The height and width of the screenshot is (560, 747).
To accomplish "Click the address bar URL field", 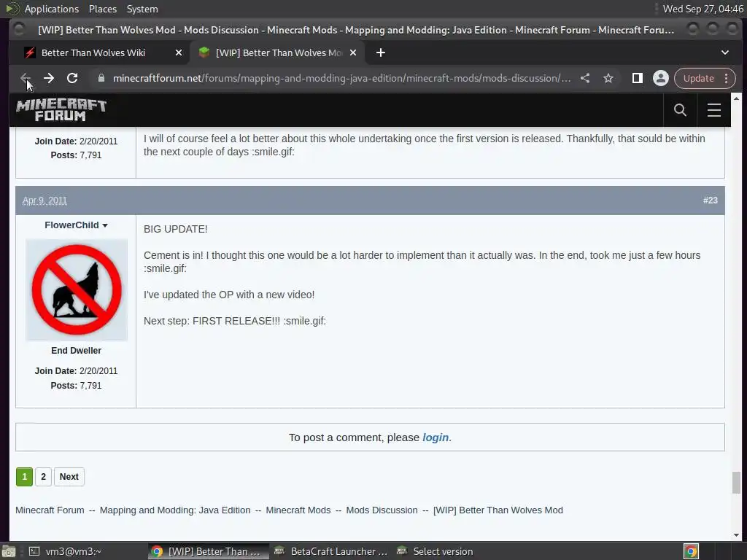I will coord(341,78).
